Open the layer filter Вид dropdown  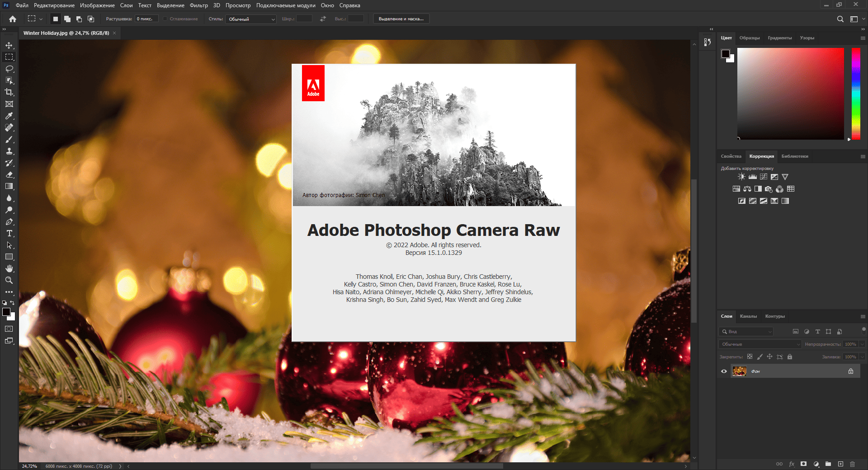pos(746,332)
